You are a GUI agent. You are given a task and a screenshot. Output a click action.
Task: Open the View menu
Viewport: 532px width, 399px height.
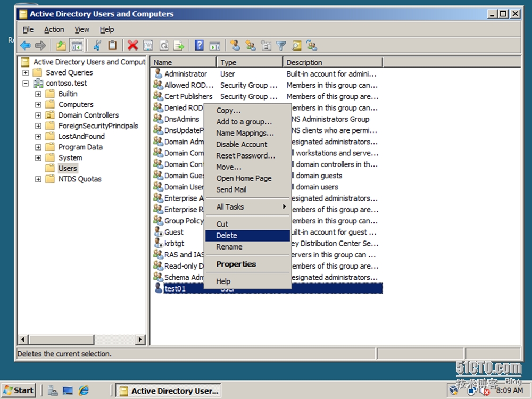click(x=82, y=29)
